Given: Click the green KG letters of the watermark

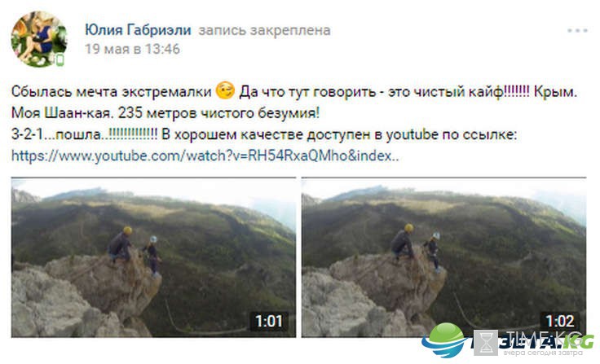Looking at the screenshot, I should 579,341.
